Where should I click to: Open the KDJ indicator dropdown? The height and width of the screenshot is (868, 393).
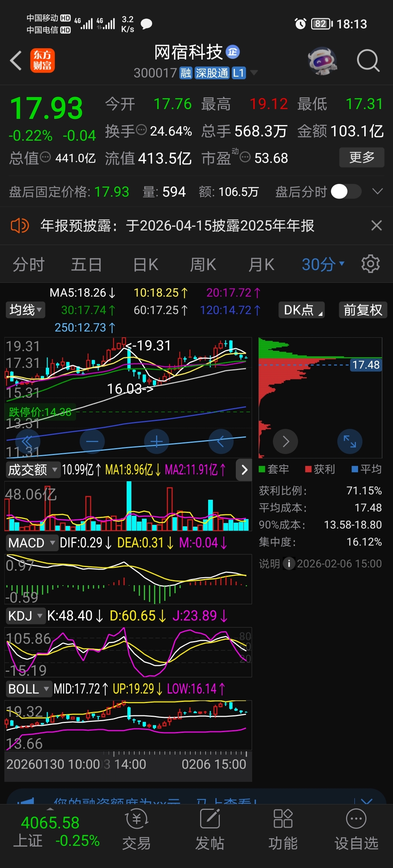(x=25, y=616)
